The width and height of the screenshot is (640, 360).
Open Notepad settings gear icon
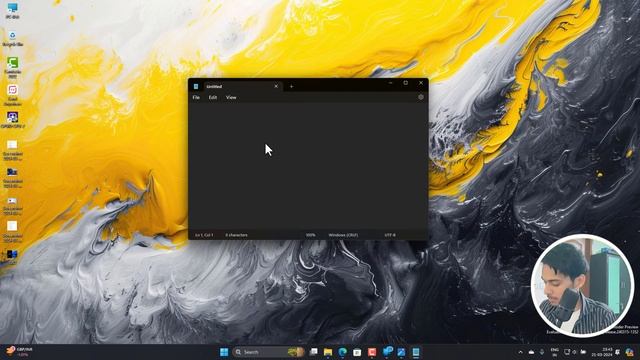pyautogui.click(x=421, y=97)
